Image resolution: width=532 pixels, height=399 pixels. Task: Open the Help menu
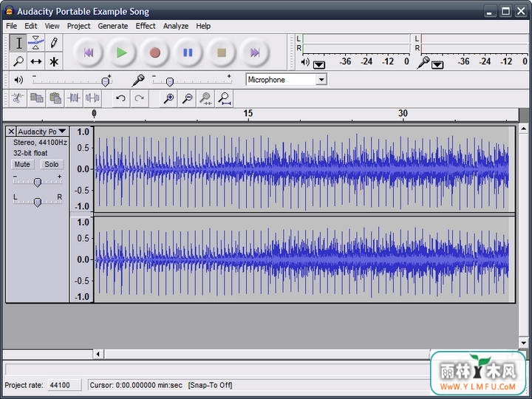click(x=203, y=26)
